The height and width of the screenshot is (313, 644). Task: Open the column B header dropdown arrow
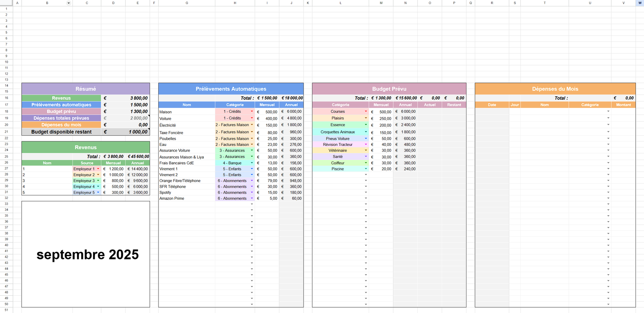click(68, 3)
